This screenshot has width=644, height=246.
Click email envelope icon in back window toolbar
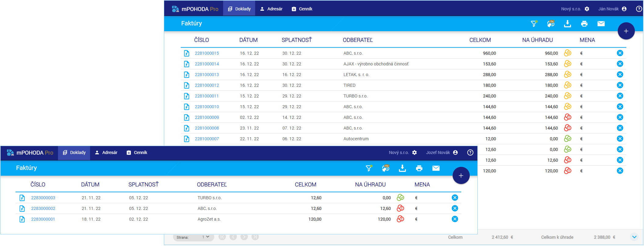click(x=601, y=24)
